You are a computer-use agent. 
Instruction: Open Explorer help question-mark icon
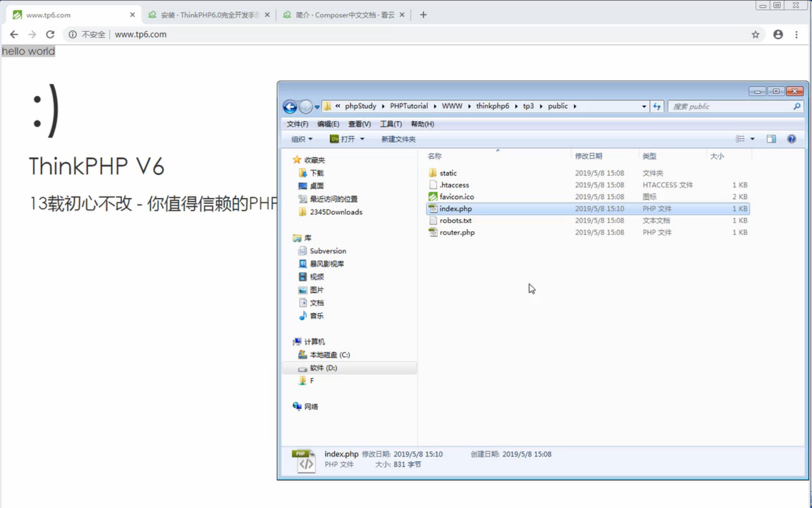pyautogui.click(x=791, y=139)
